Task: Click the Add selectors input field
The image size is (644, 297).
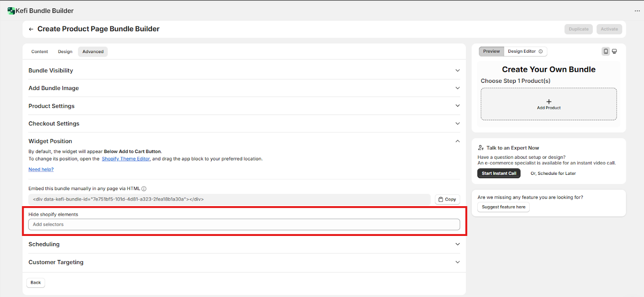Action: click(244, 225)
